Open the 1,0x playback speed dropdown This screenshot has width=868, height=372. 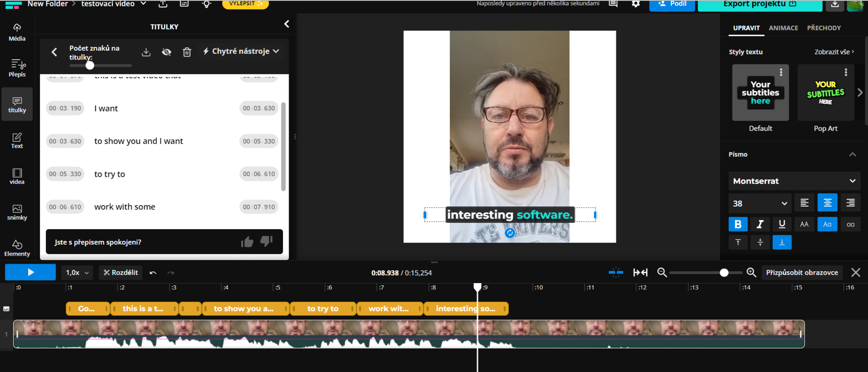[x=77, y=273]
